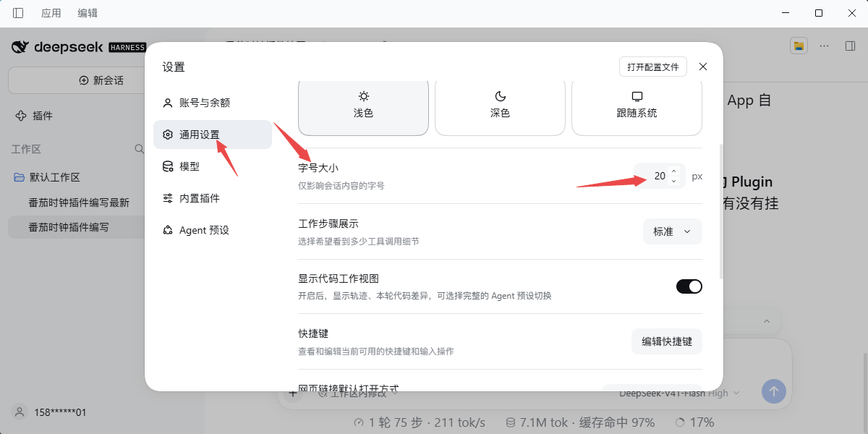The height and width of the screenshot is (434, 868).
Task: Open the three-dot more options menu
Action: (x=824, y=46)
